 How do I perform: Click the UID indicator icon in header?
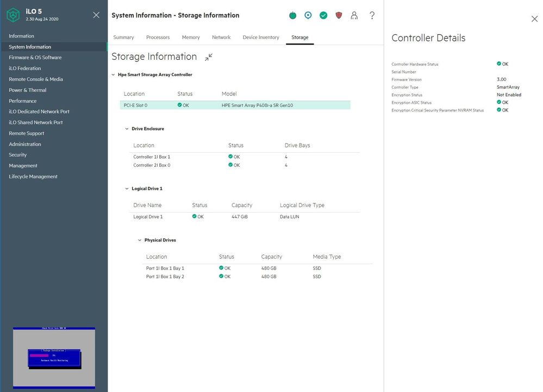pyautogui.click(x=308, y=16)
